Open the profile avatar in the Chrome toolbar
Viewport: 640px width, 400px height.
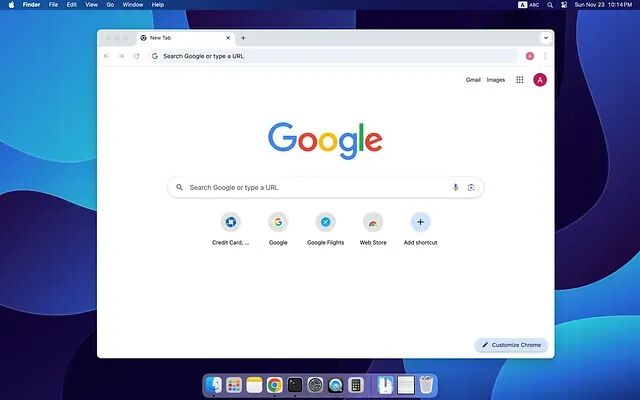click(530, 56)
